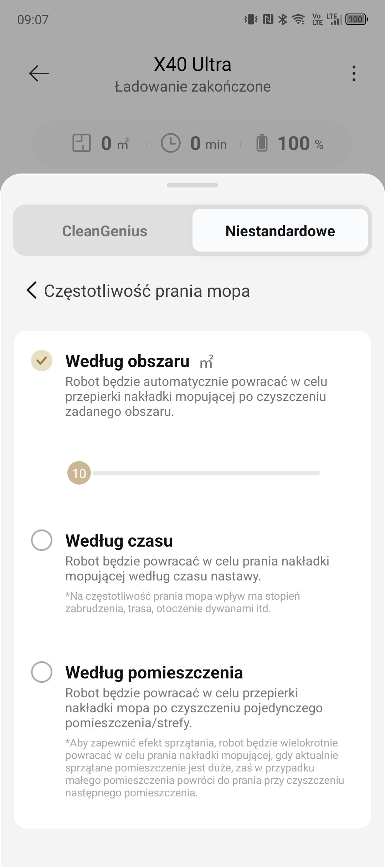
Task: Select the Według pomieszczenia radio option
Action: click(42, 672)
